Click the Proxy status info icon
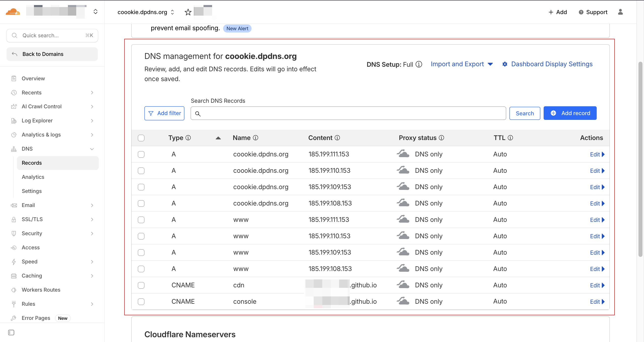Viewport: 644px width, 342px height. [x=441, y=138]
